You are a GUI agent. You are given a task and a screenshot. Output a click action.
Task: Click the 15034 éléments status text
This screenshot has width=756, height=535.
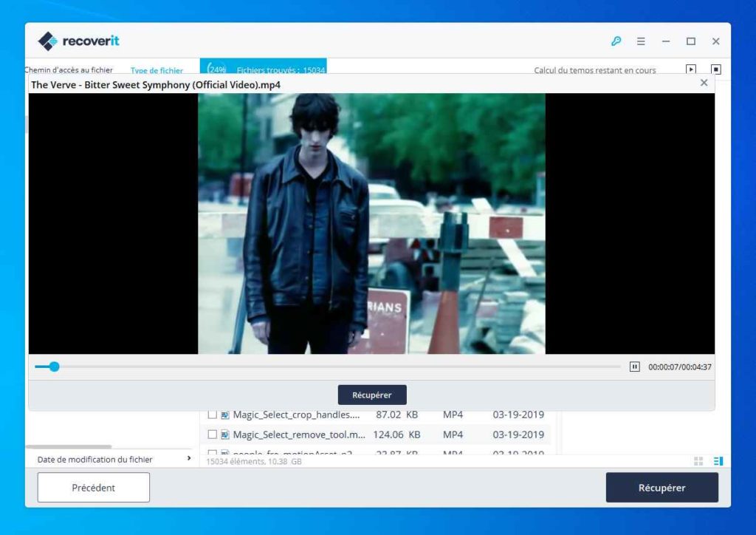(254, 461)
